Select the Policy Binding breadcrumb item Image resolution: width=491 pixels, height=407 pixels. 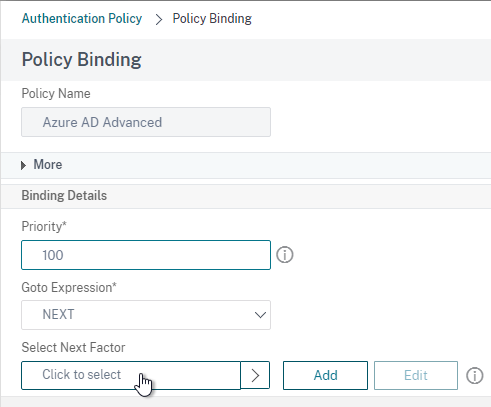(x=212, y=19)
